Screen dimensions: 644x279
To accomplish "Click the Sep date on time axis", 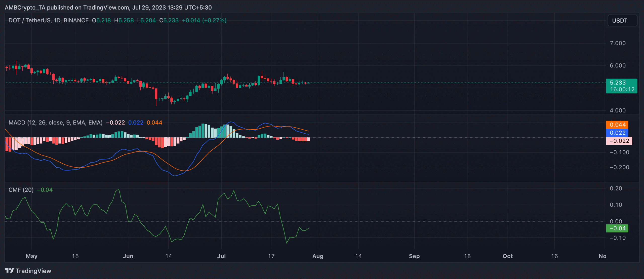I will 414,256.
